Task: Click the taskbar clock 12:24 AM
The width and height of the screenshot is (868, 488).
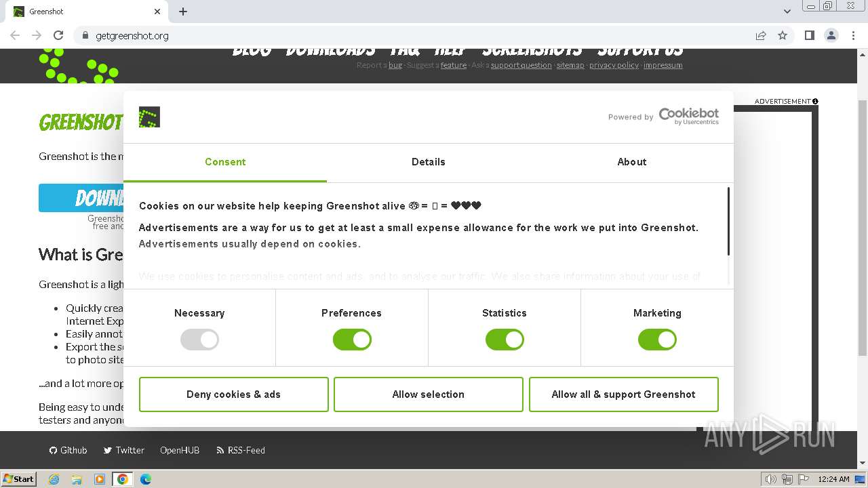Action: click(x=834, y=479)
